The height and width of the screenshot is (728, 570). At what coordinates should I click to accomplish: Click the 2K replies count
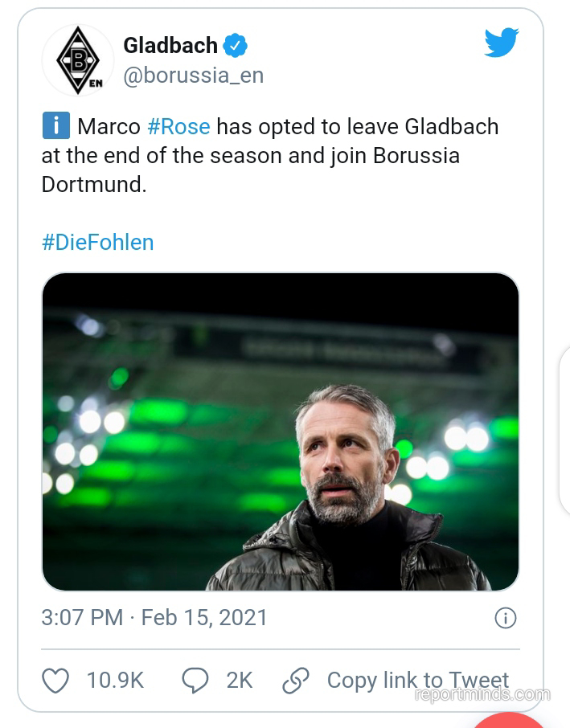click(240, 681)
